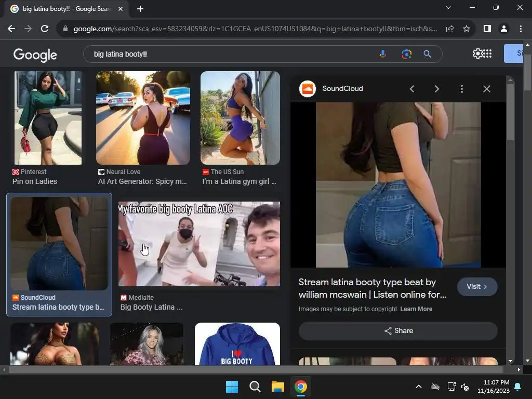Show hidden system tray icons
532x399 pixels.
[419, 387]
